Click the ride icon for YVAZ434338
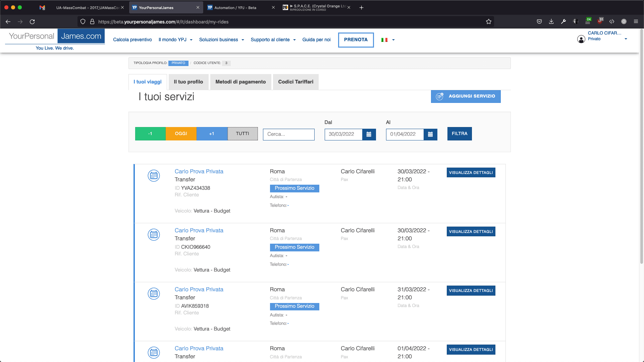This screenshot has width=644, height=362. click(x=154, y=176)
